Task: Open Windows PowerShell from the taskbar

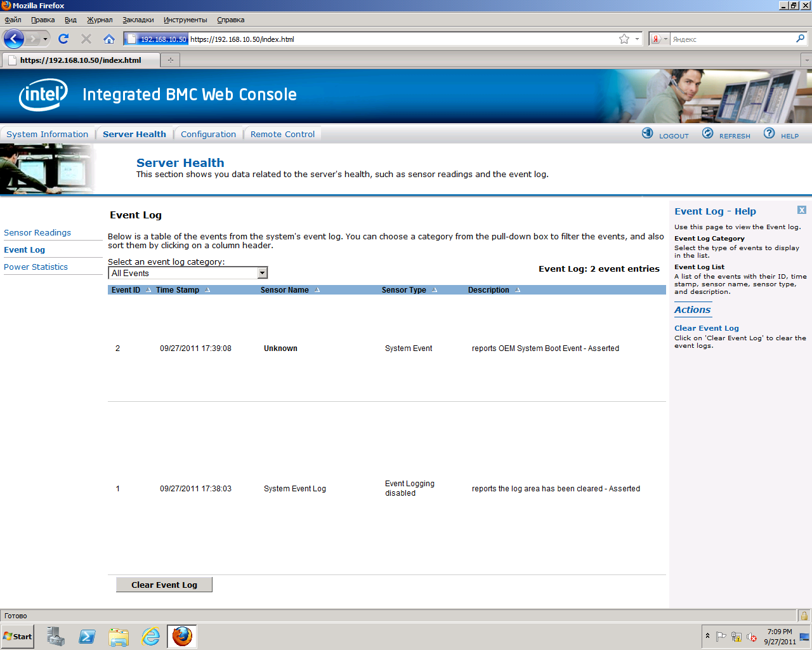Action: (x=87, y=636)
